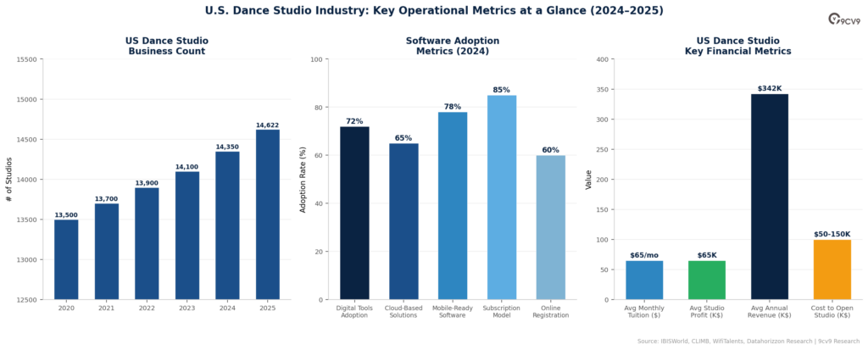Viewport: 868px width, 350px height.
Task: Select the 2024 bar labeled 14,350
Action: click(227, 225)
